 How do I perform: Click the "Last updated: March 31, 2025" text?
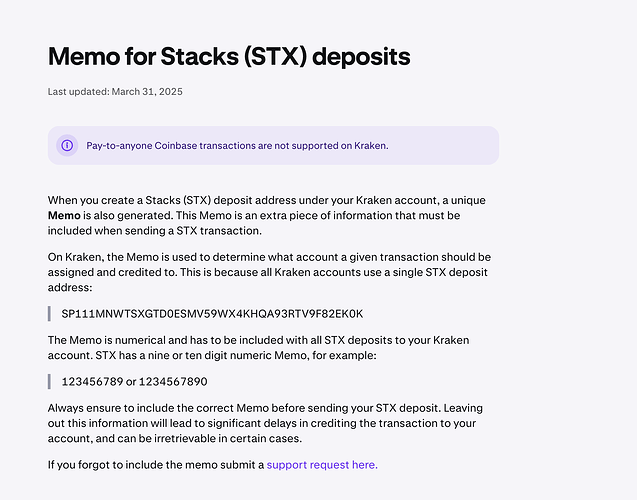(x=115, y=91)
